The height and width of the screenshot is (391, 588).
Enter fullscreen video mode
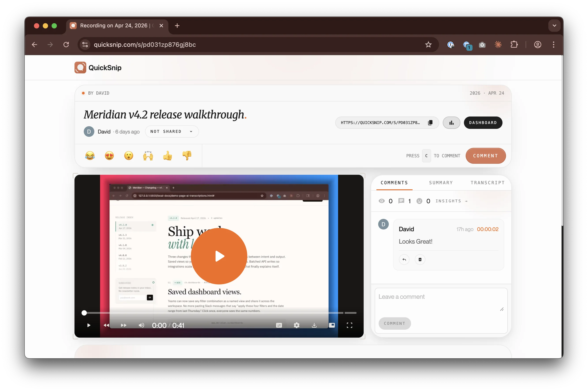[x=349, y=325]
